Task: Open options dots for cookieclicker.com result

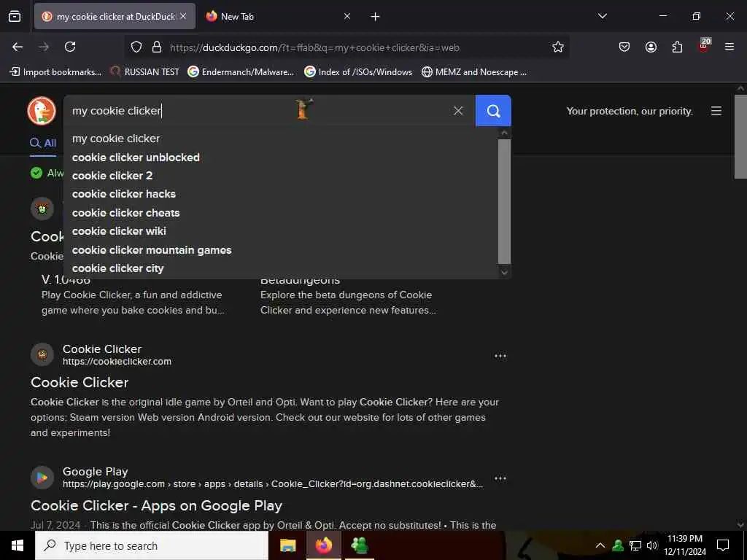Action: pos(500,356)
